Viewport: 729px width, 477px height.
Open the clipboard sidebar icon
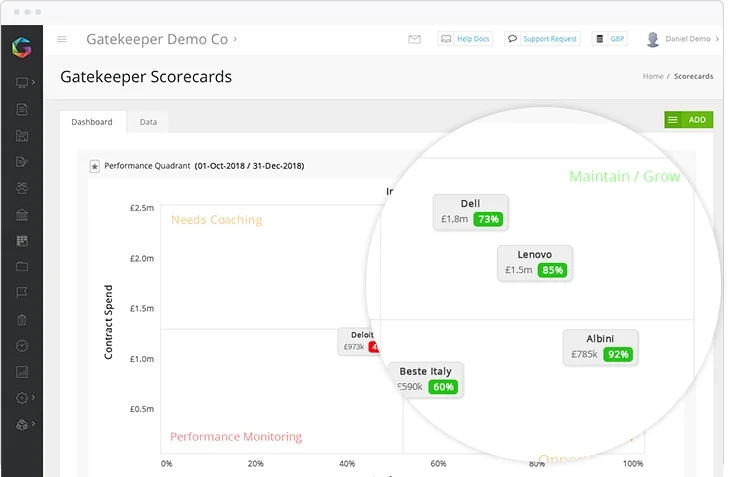pyautogui.click(x=22, y=320)
